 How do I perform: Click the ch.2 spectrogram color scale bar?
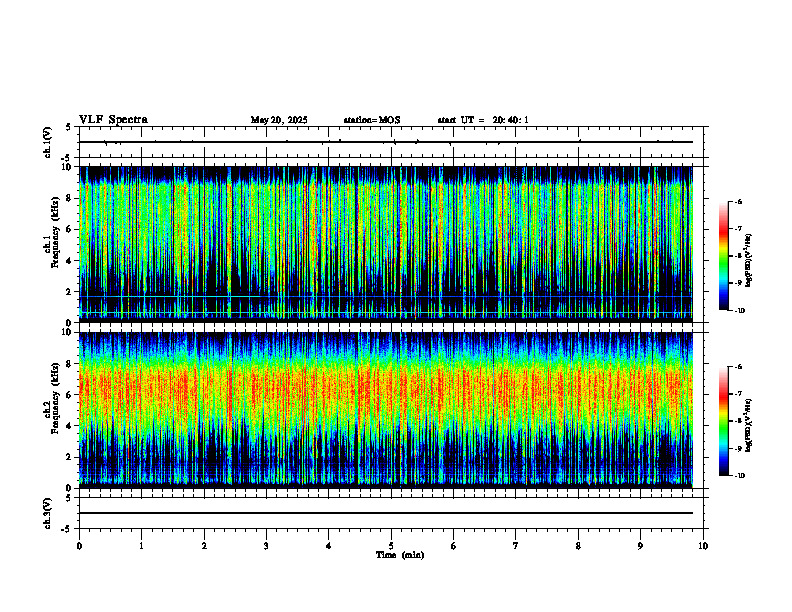click(723, 421)
